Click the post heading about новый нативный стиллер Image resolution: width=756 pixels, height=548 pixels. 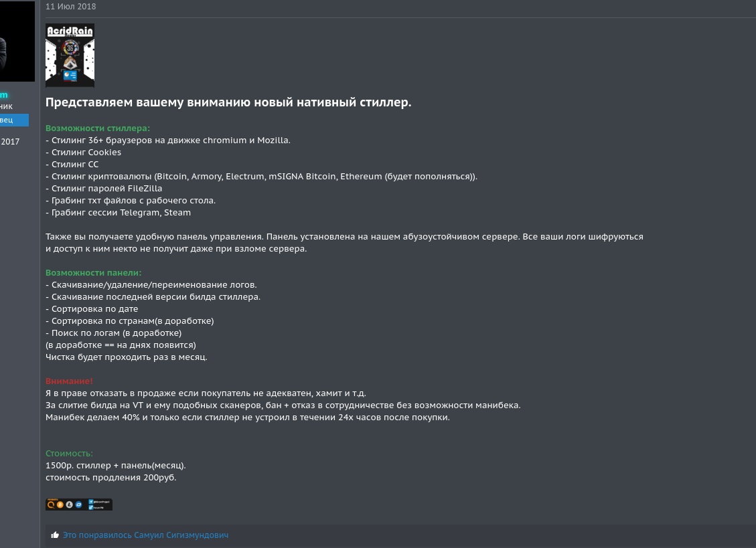click(228, 102)
